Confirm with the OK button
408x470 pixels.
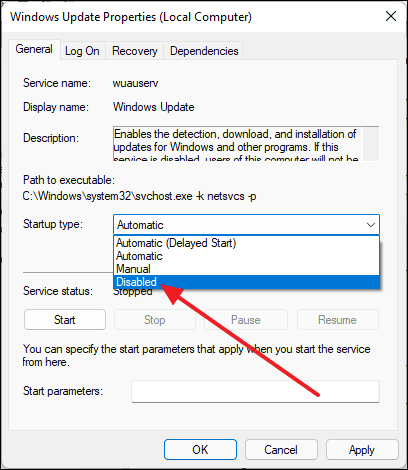200,450
